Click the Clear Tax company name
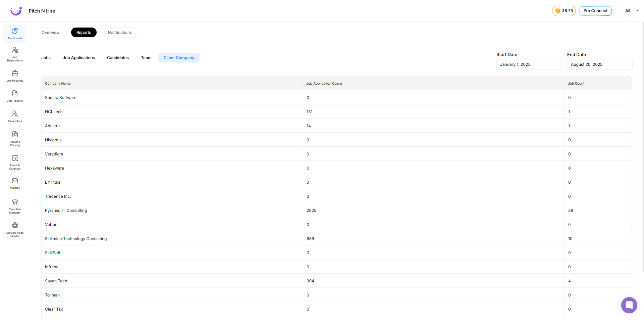The height and width of the screenshot is (320, 644). click(x=54, y=309)
